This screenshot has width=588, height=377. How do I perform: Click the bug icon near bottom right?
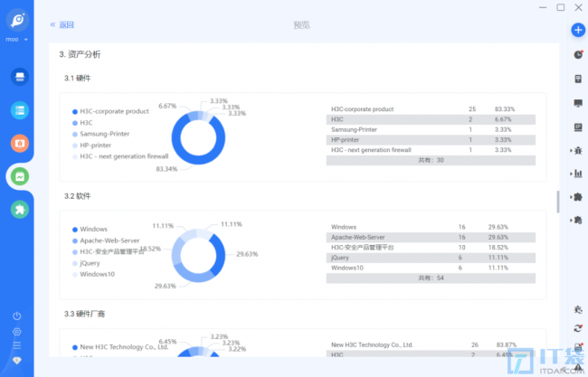pos(578,309)
